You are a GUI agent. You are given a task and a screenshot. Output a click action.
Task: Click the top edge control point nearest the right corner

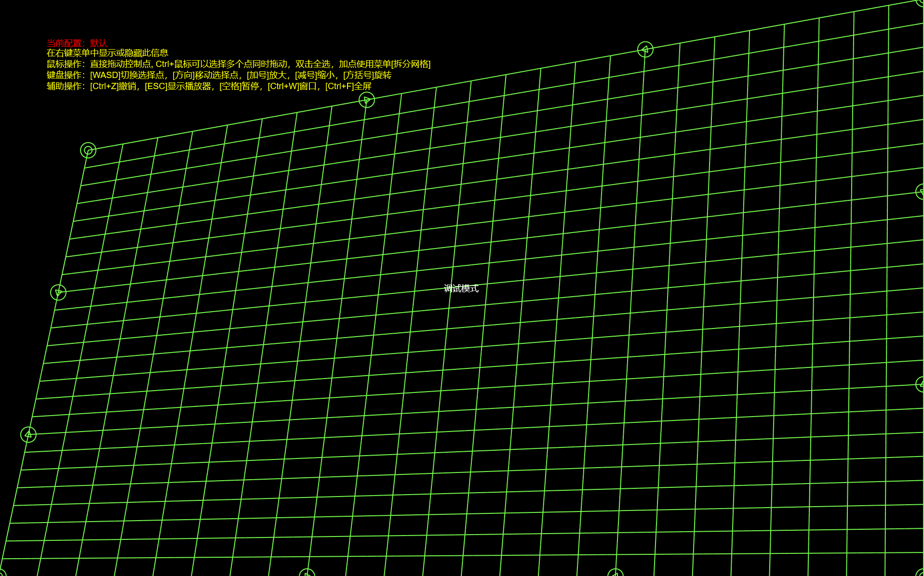[x=645, y=49]
